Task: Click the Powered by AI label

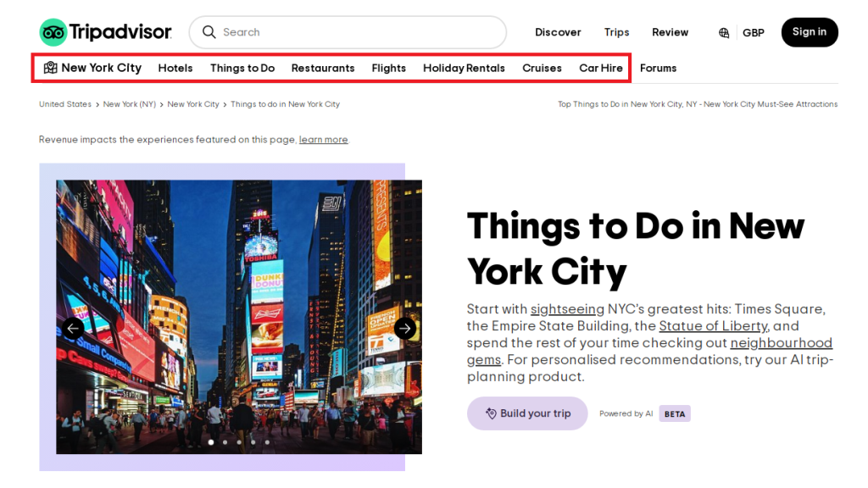Action: pyautogui.click(x=626, y=413)
